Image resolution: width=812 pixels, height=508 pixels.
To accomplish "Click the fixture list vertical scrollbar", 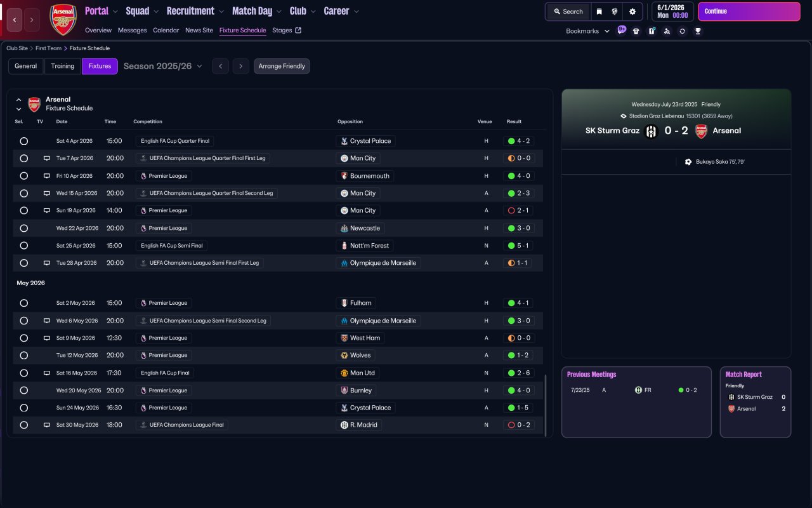I will tap(546, 404).
